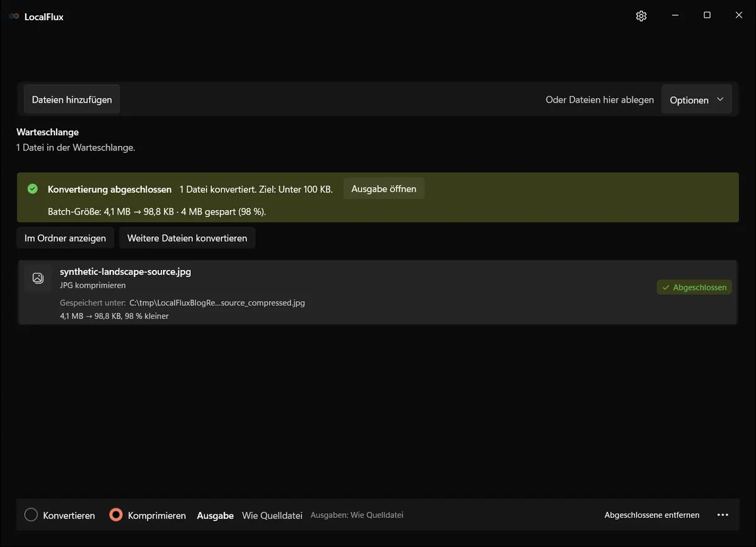Viewport: 756px width, 547px height.
Task: Expand the Optionen dropdown
Action: click(x=696, y=100)
